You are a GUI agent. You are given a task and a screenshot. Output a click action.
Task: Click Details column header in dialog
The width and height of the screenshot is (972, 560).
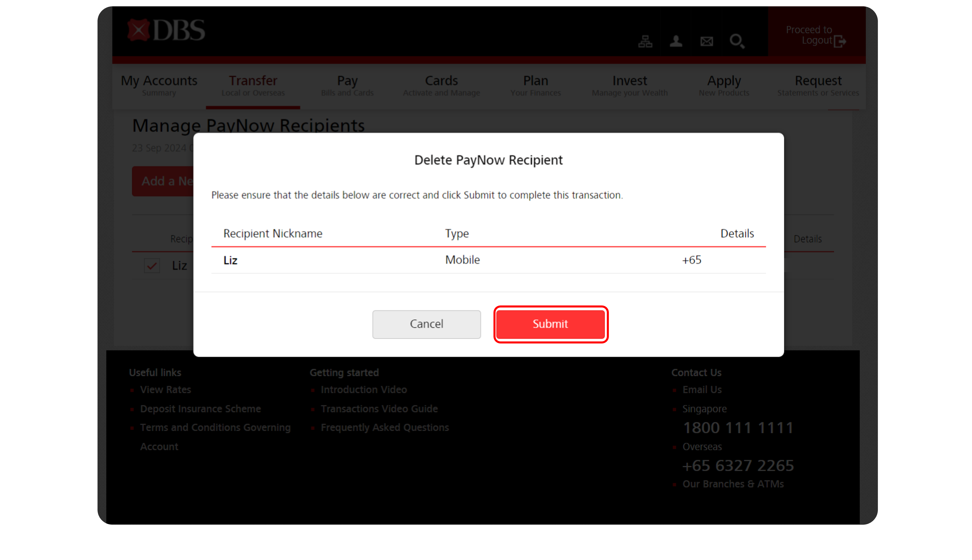pyautogui.click(x=737, y=234)
